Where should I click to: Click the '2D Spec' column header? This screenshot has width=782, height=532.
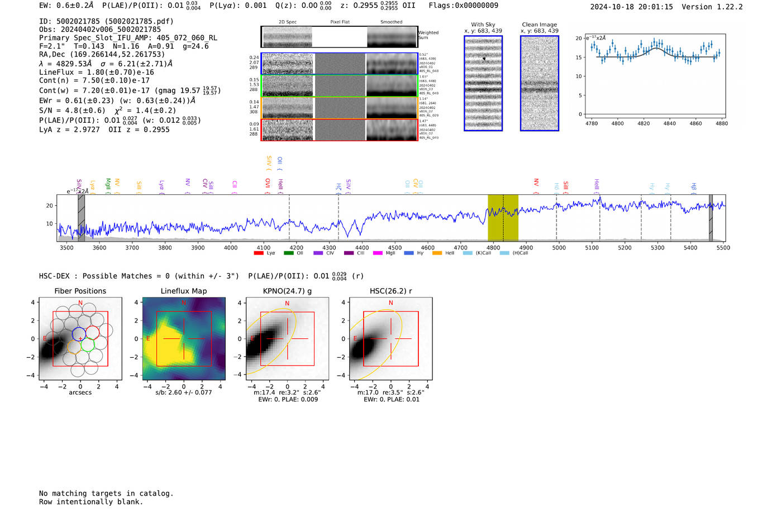point(288,22)
